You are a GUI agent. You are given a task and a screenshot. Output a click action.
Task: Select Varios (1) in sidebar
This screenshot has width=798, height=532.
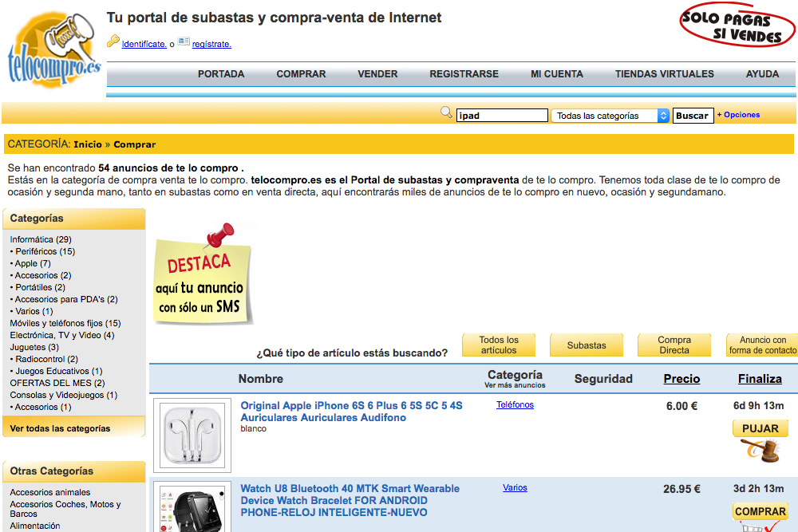34,311
